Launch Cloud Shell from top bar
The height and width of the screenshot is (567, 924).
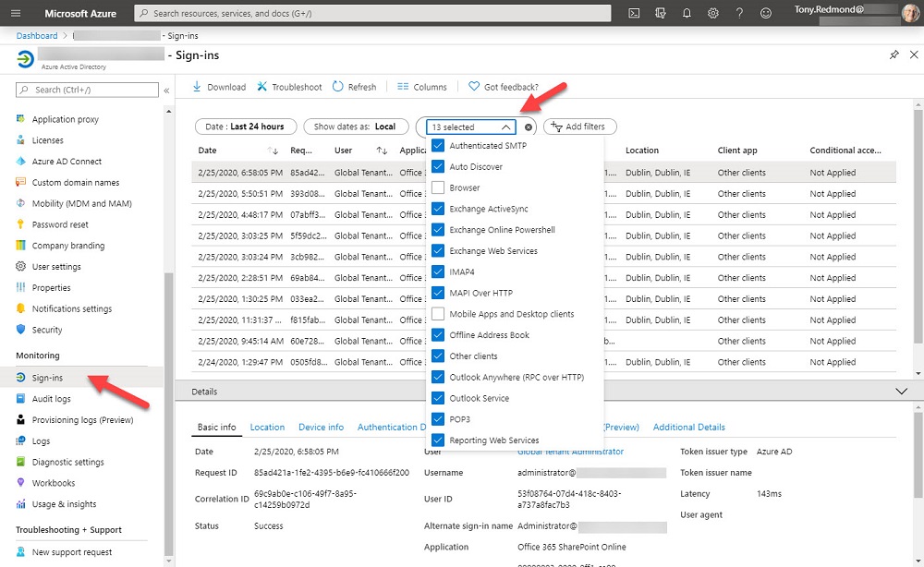click(x=634, y=13)
